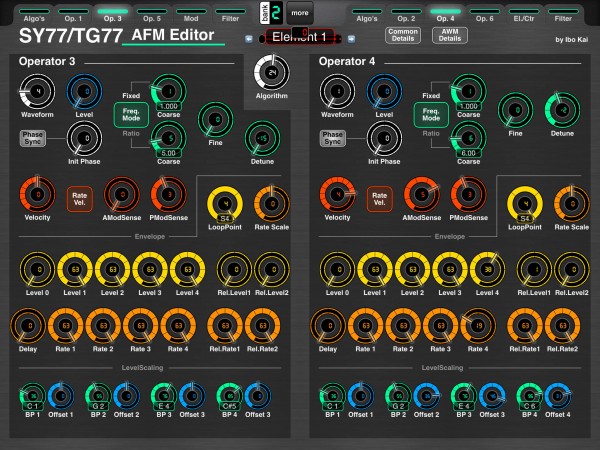This screenshot has height=450, width=600.
Task: Click Operator 4 Detune knob
Action: pyautogui.click(x=562, y=110)
